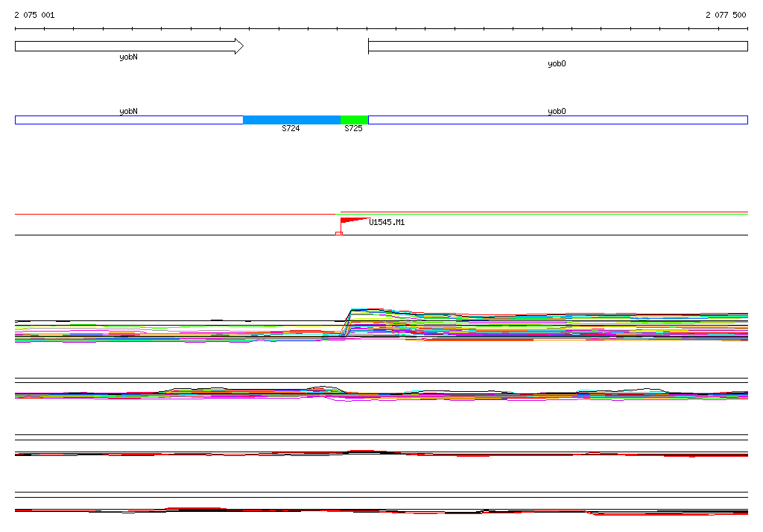Image resolution: width=763 pixels, height=532 pixels.
Task: Click the yobN outlined bar in segment track
Action: coord(129,120)
